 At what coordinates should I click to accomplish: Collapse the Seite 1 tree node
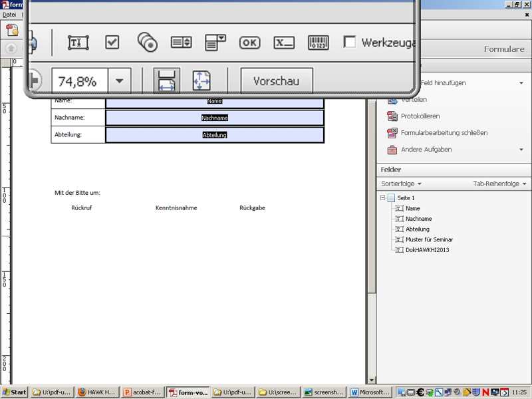382,198
